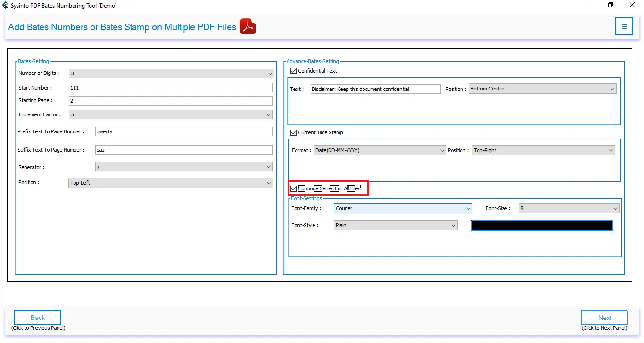Click the Sysinfo app icon in title bar
Image resolution: width=644 pixels, height=343 pixels.
coord(5,6)
